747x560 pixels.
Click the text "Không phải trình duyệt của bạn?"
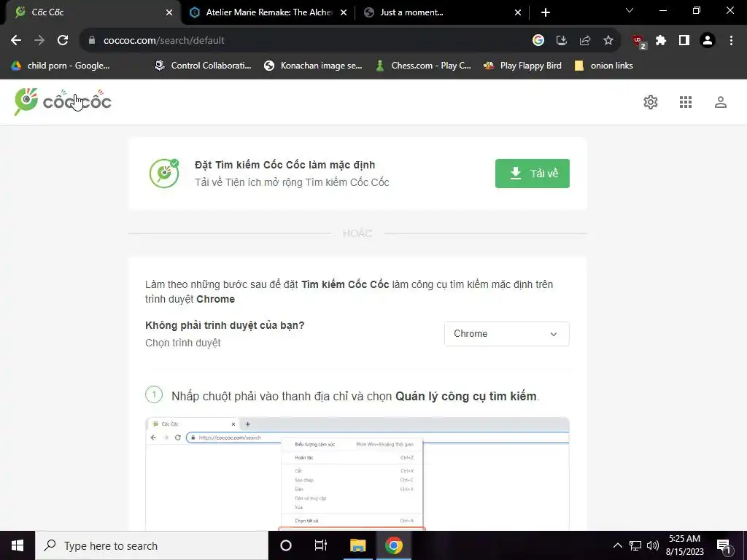[x=225, y=325]
